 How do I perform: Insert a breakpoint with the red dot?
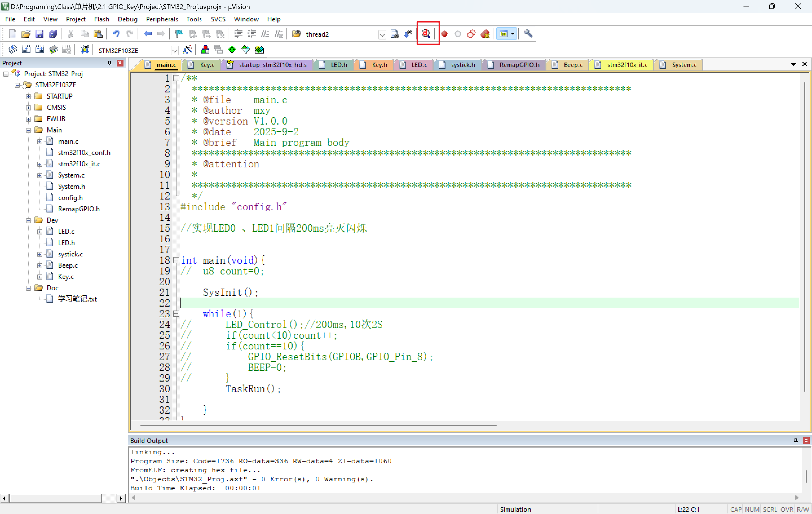coord(444,34)
